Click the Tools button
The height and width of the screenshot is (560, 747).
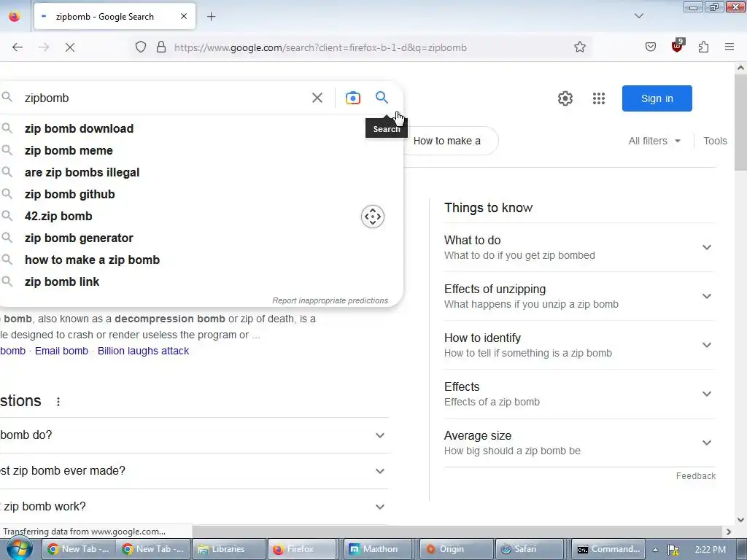click(715, 141)
